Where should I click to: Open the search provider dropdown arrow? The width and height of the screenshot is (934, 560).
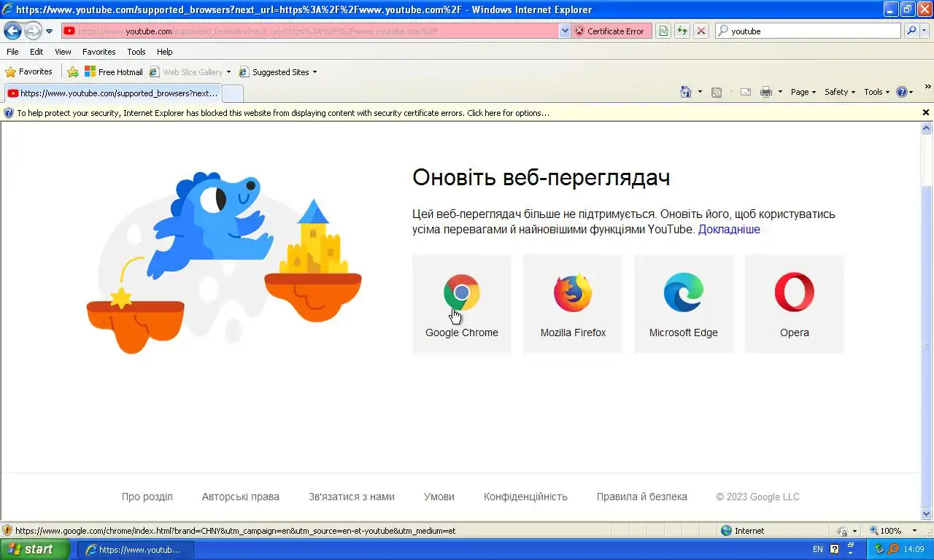pyautogui.click(x=925, y=31)
